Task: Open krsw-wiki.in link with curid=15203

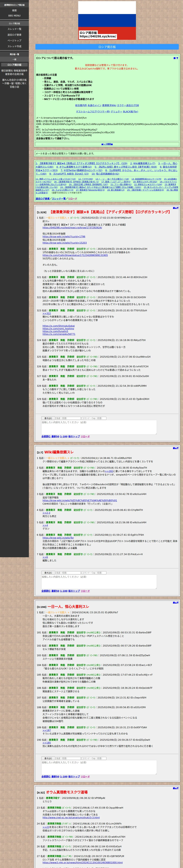Action: 65,243
